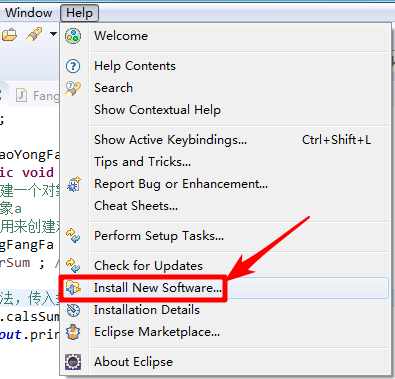
Task: Click the Eclipse Marketplace icon
Action: point(73,332)
